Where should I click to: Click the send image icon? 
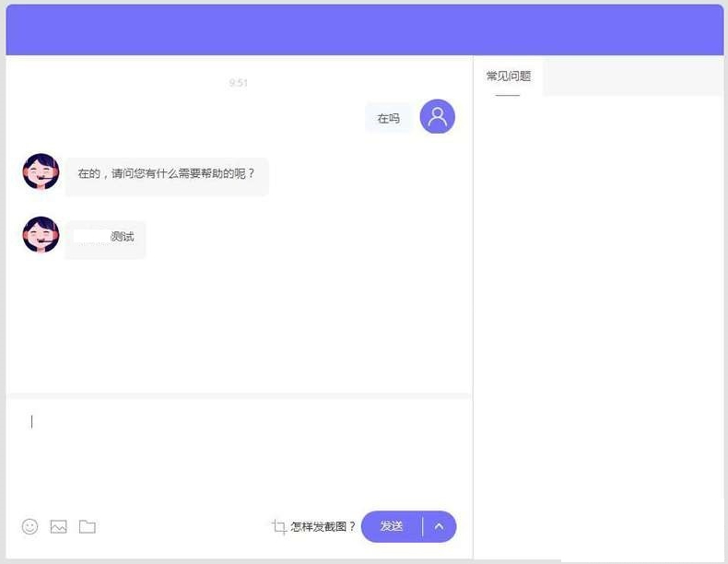coord(59,526)
